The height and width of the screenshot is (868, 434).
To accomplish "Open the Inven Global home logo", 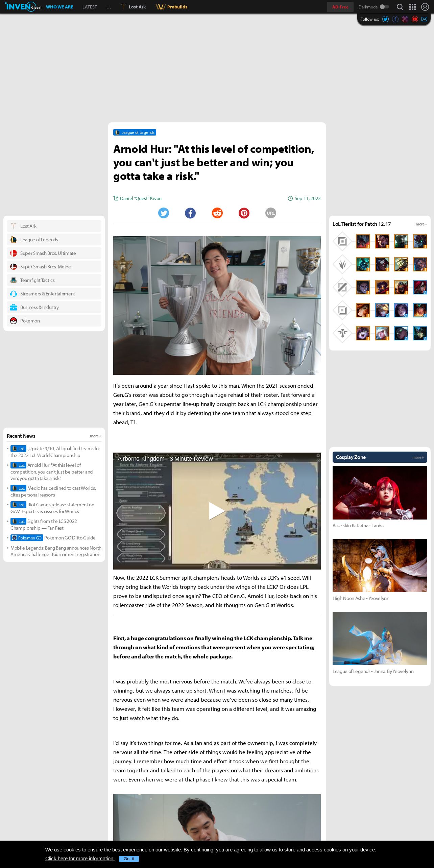I will coord(23,6).
